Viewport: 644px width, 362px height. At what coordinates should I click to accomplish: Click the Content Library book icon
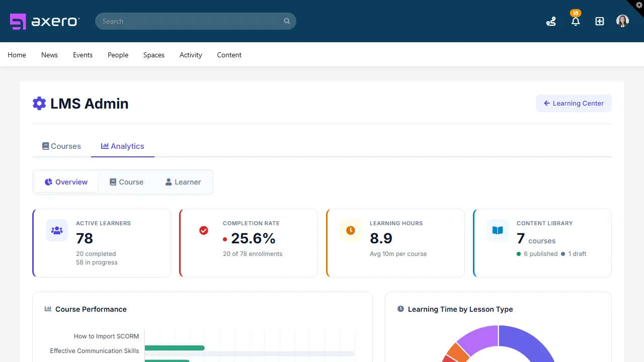(x=498, y=230)
